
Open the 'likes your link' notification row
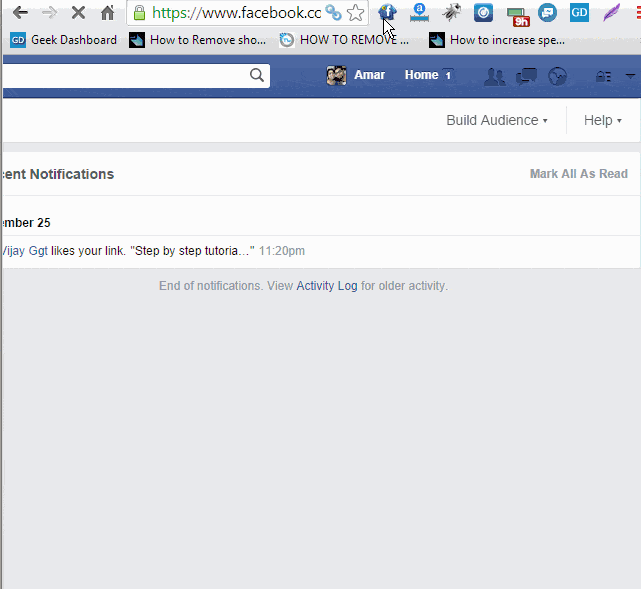pos(321,251)
